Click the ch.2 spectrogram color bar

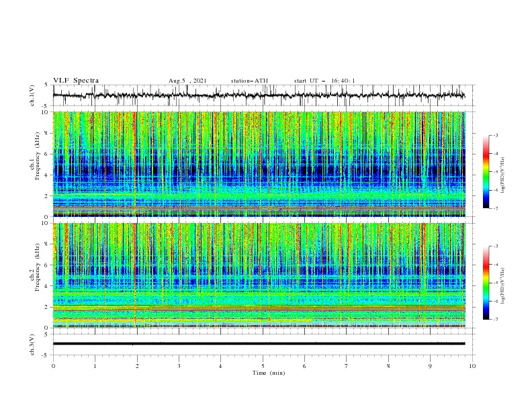point(486,283)
